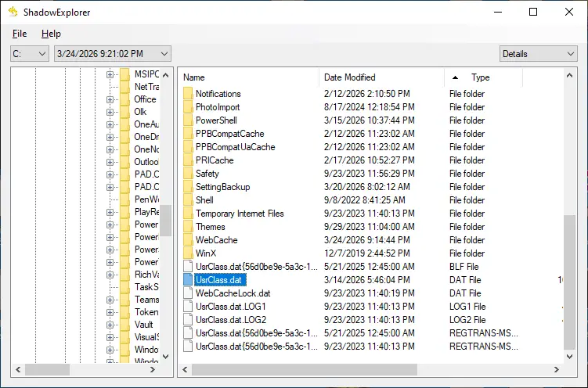Click the WebCacheLock.dat file icon
The image size is (588, 388).
(188, 293)
